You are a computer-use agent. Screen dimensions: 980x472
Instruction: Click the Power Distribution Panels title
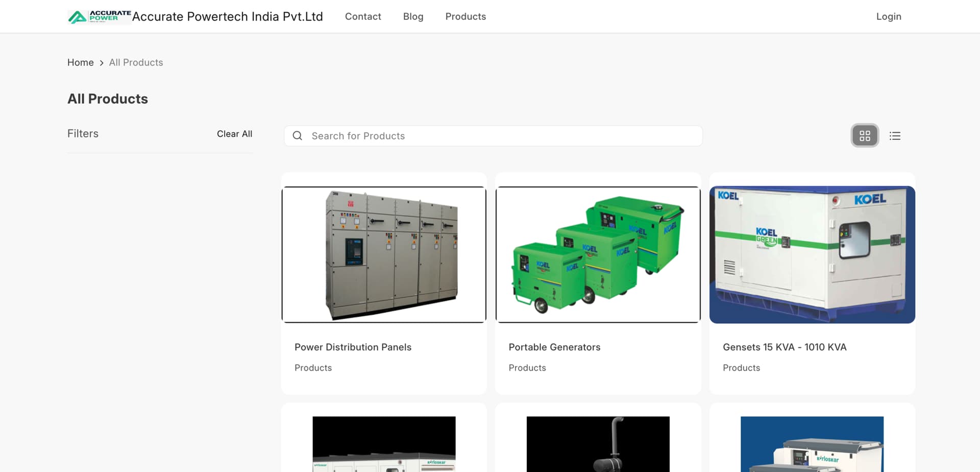(x=353, y=347)
